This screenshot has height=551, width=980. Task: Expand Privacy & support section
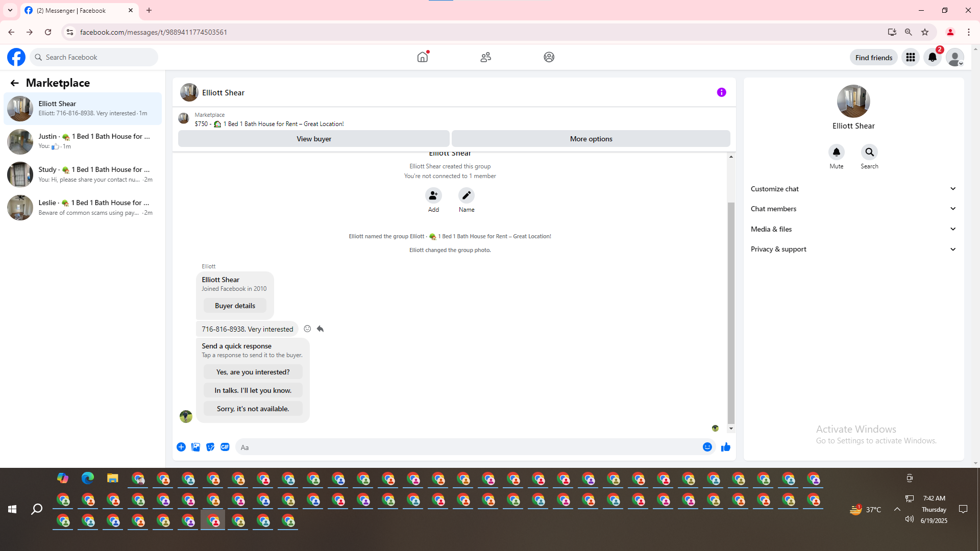point(853,249)
